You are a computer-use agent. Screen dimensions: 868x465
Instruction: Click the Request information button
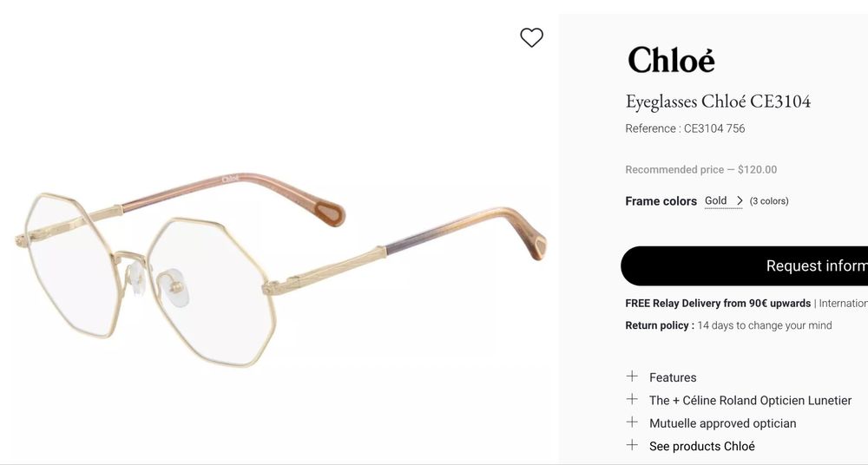(x=744, y=265)
